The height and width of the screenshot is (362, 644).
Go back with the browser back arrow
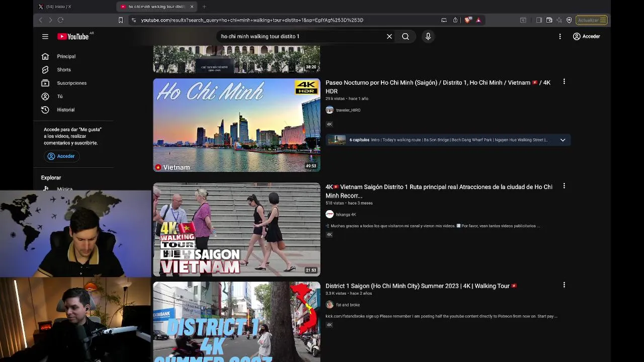coord(41,20)
